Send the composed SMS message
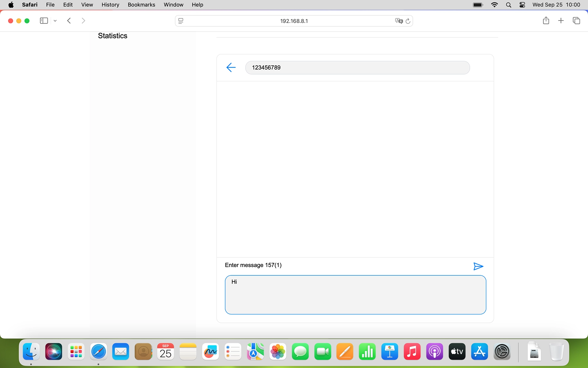The height and width of the screenshot is (368, 588). tap(478, 266)
